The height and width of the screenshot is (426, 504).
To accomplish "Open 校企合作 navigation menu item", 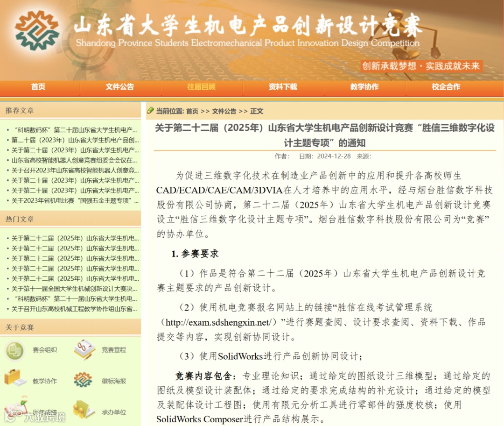I will click(x=446, y=87).
